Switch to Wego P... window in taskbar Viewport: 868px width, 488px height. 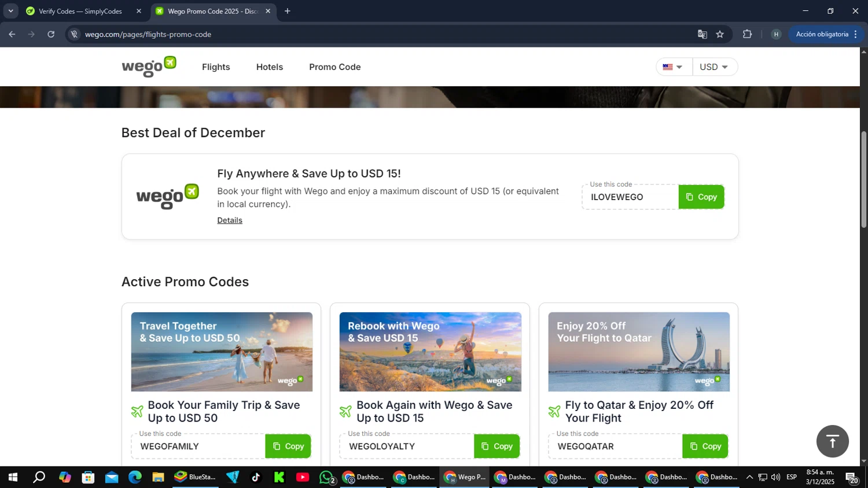click(x=465, y=477)
